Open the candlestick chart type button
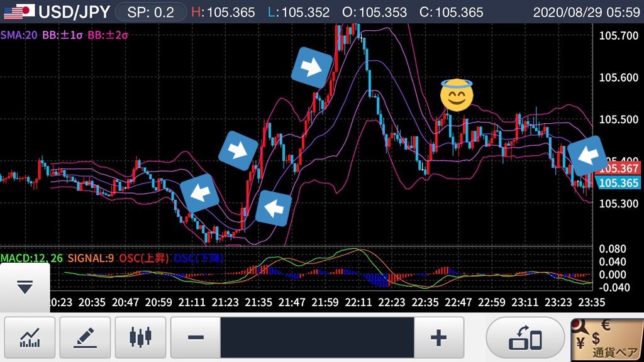The width and height of the screenshot is (644, 362). [x=141, y=337]
